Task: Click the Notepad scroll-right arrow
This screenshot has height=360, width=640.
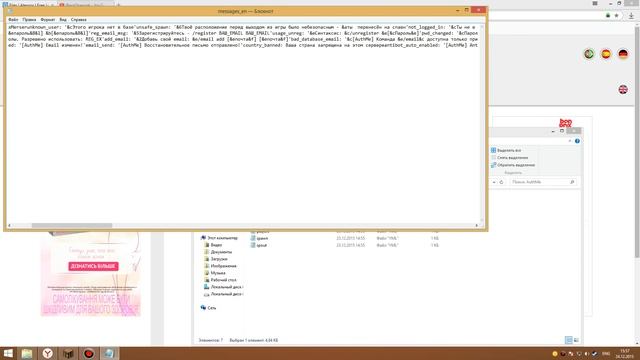Action: click(476, 225)
